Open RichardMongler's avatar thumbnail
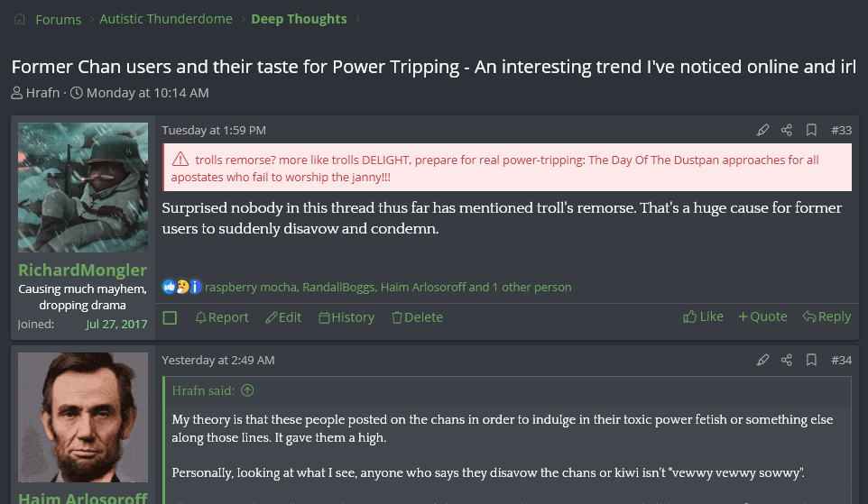 click(x=83, y=188)
